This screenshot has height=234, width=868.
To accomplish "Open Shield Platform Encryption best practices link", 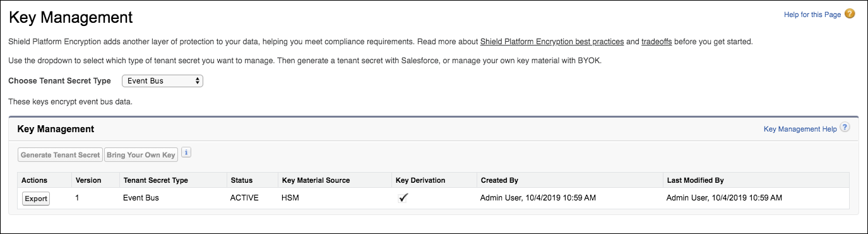I will (552, 42).
